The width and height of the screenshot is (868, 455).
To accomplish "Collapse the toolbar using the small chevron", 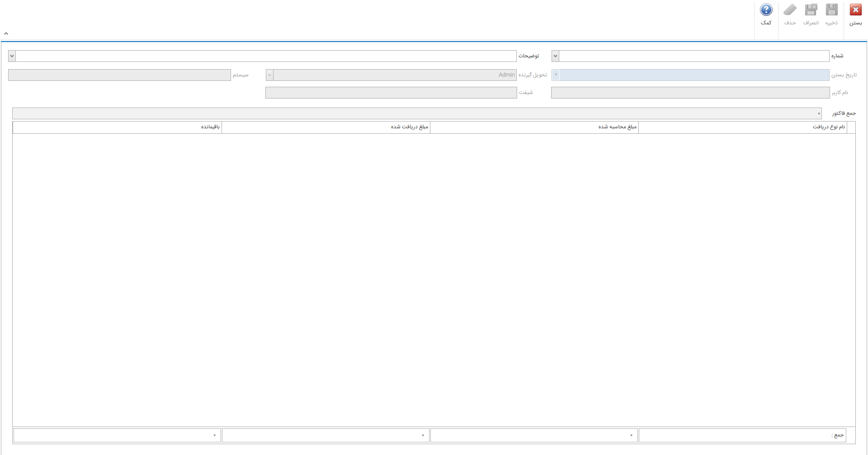I will point(6,33).
